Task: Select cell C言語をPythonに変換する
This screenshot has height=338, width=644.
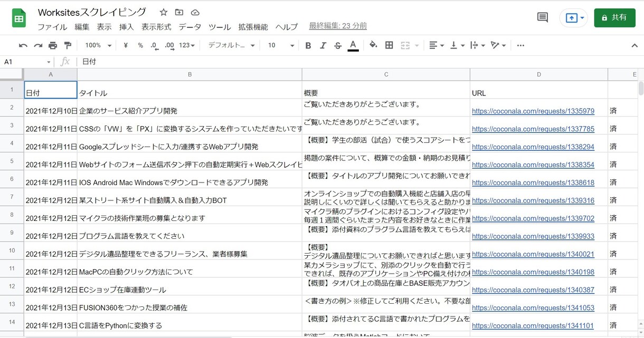Action: [x=190, y=322]
